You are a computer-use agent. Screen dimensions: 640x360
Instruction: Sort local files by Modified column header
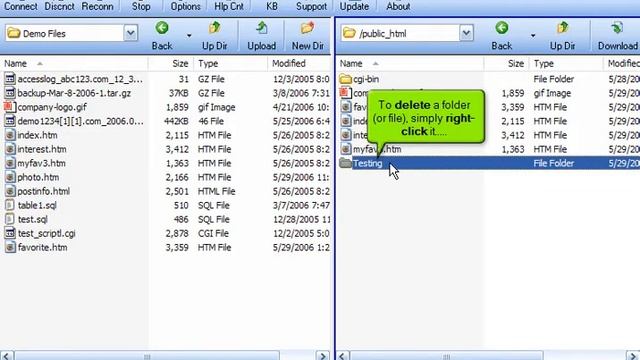pyautogui.click(x=300, y=64)
